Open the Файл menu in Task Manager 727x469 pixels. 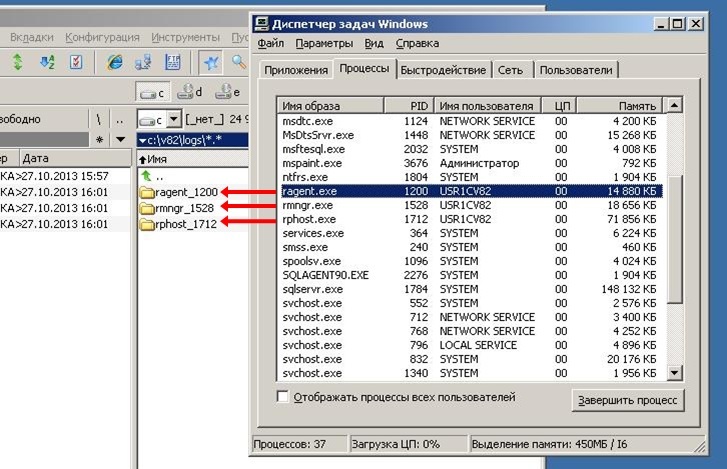coord(271,43)
